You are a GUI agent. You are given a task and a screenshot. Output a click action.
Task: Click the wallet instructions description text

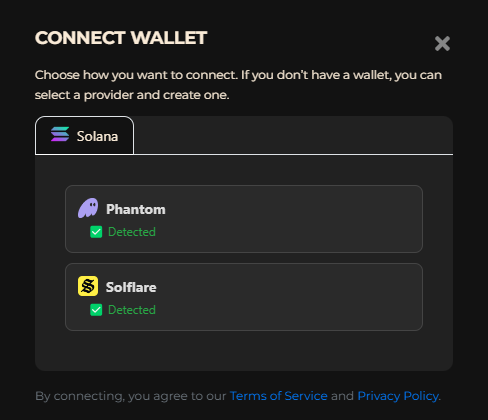tap(238, 85)
